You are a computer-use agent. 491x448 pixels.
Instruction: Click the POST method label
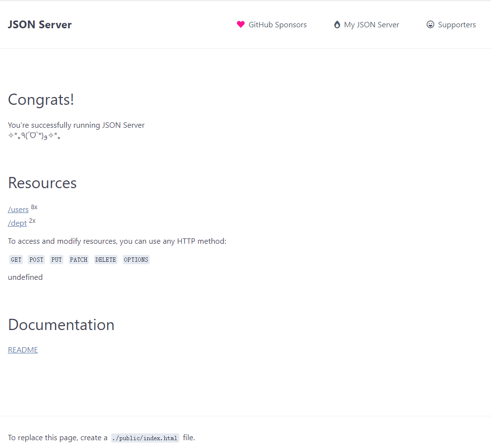click(36, 259)
